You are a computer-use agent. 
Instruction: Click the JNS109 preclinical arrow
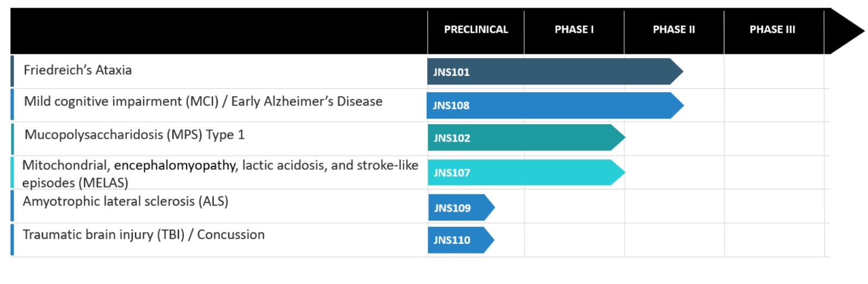tap(461, 207)
